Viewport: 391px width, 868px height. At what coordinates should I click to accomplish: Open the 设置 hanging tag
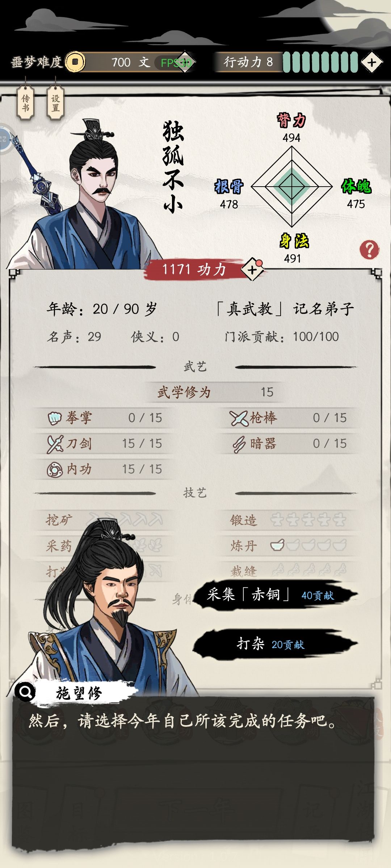(x=55, y=103)
